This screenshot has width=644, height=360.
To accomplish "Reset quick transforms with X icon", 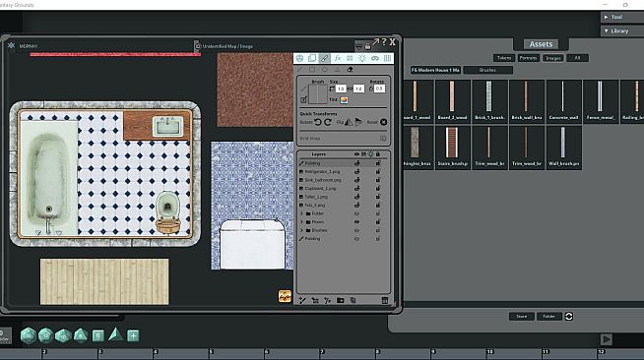I will pyautogui.click(x=384, y=122).
